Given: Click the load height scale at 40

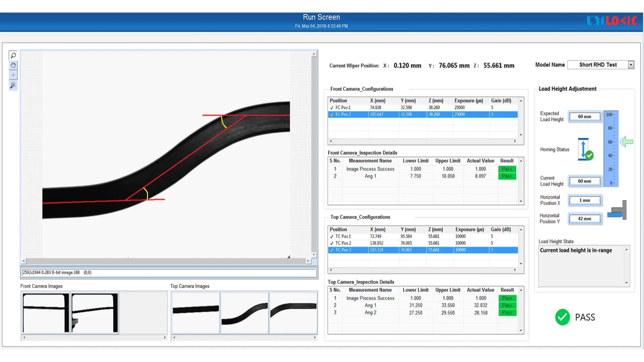Looking at the screenshot, I should [611, 156].
